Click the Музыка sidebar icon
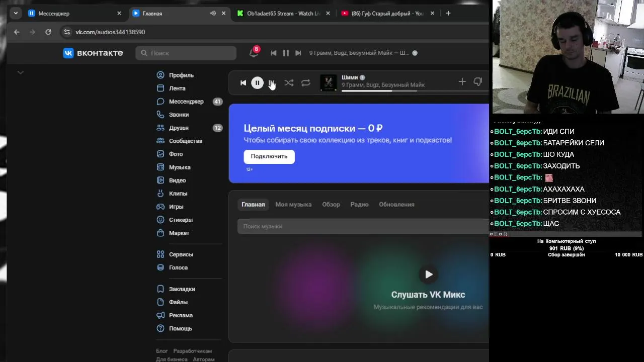The width and height of the screenshot is (644, 362). coord(160,167)
